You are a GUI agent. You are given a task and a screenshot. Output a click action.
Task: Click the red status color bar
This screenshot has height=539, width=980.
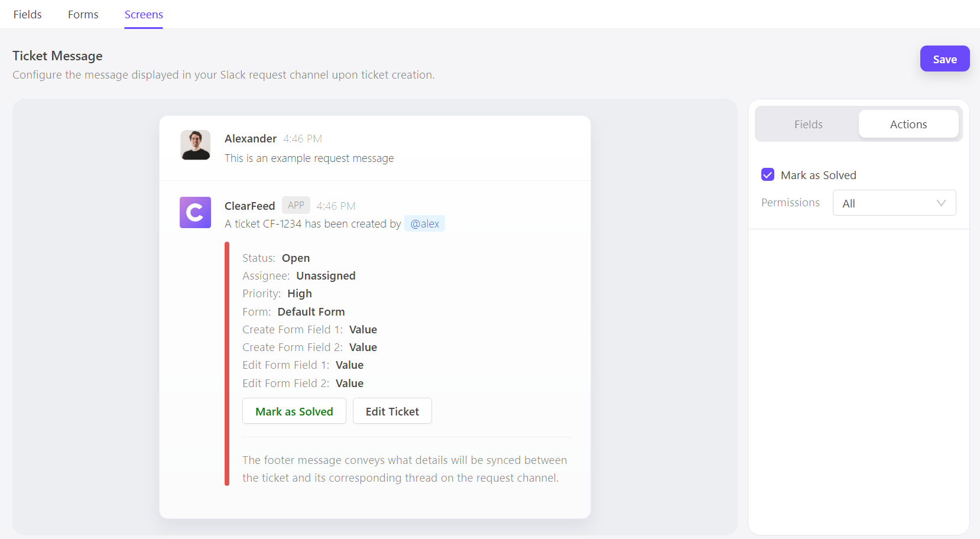[227, 363]
